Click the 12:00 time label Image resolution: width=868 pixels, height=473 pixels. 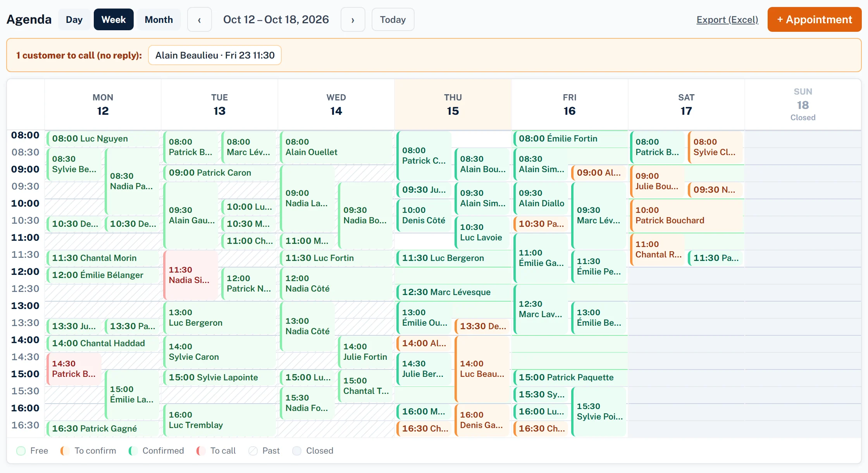(x=25, y=272)
